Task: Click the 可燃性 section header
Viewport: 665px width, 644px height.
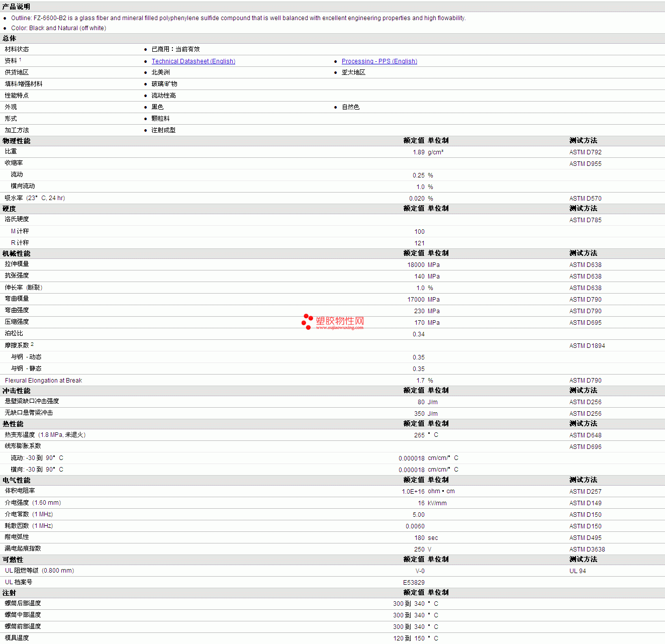Action: 13,560
